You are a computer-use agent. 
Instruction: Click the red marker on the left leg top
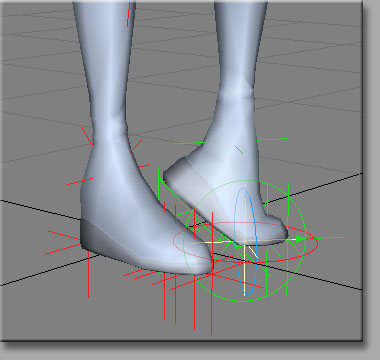pos(128,14)
